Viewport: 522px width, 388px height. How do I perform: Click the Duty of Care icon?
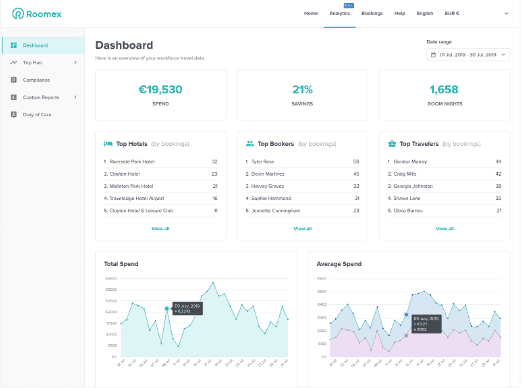[14, 114]
